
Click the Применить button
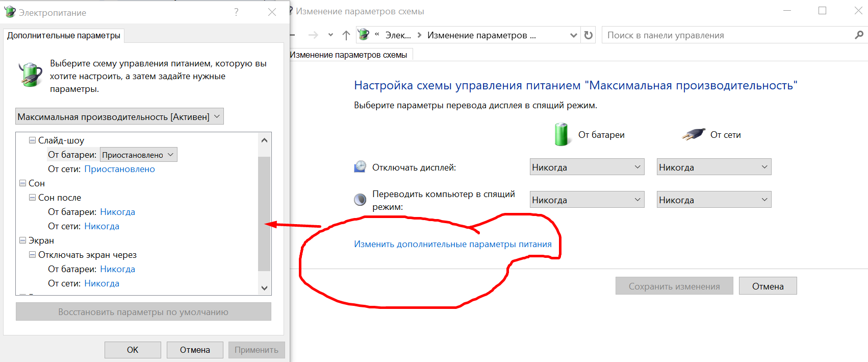tap(257, 350)
